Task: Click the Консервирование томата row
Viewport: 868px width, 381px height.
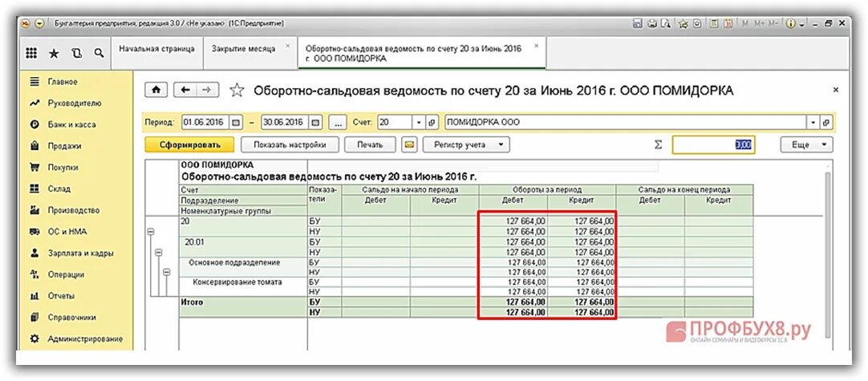Action: [x=237, y=282]
